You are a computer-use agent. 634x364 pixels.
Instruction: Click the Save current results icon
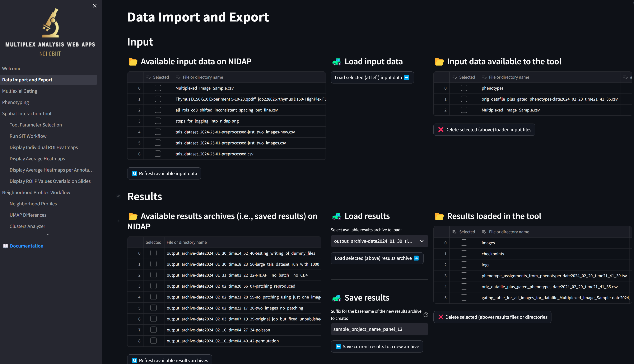(x=339, y=346)
